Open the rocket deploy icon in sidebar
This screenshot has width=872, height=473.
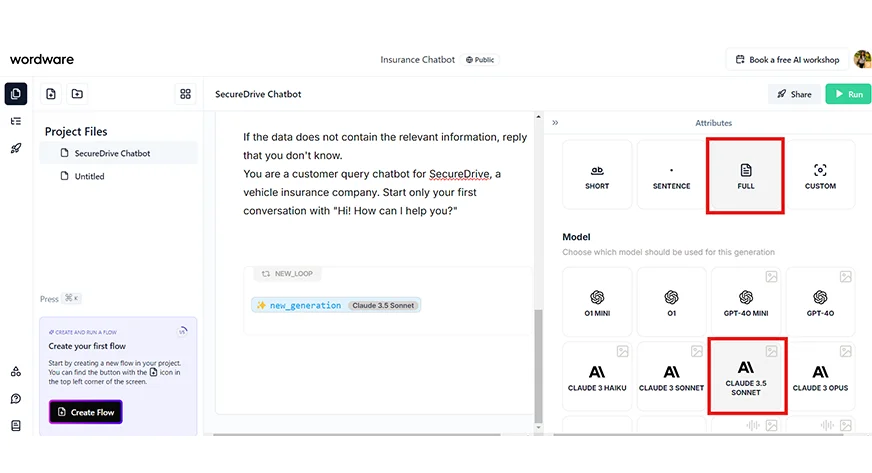pos(16,148)
